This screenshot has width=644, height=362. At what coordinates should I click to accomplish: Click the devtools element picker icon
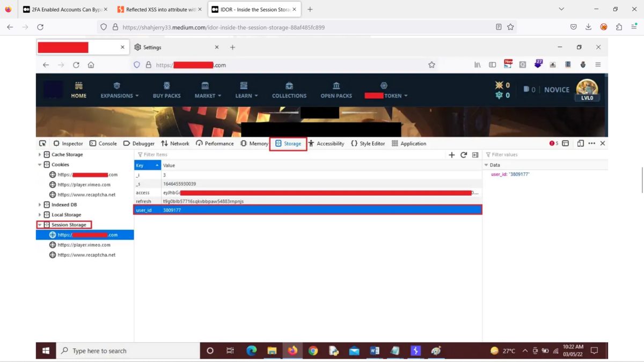tap(42, 143)
